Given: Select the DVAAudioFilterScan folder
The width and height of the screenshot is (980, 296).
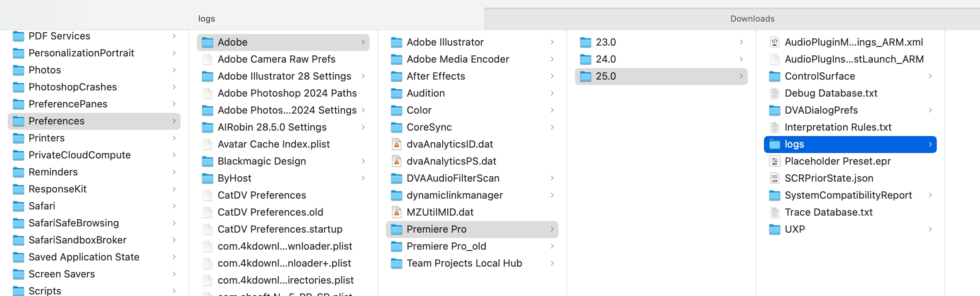Looking at the screenshot, I should pos(472,178).
